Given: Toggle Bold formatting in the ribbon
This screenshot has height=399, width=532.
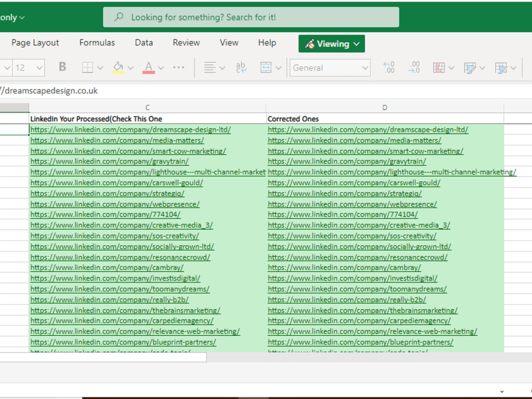Looking at the screenshot, I should tap(62, 67).
